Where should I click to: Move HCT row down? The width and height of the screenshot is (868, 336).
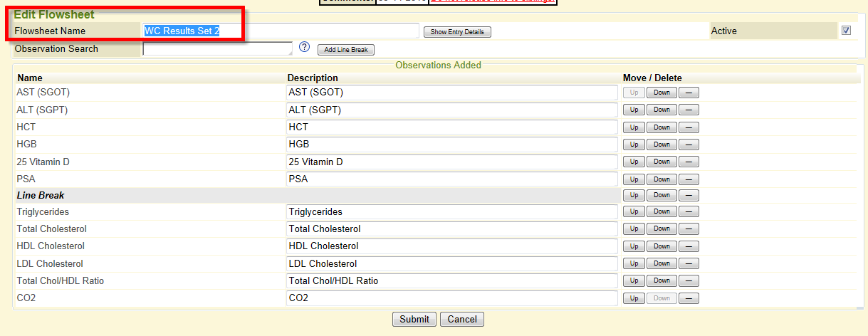(662, 127)
